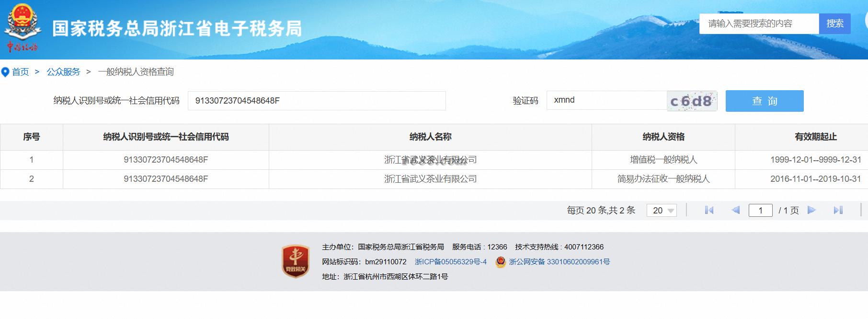This screenshot has width=868, height=319.
Task: Click the 技术支持热线 : 4007112366 text
Action: (560, 247)
